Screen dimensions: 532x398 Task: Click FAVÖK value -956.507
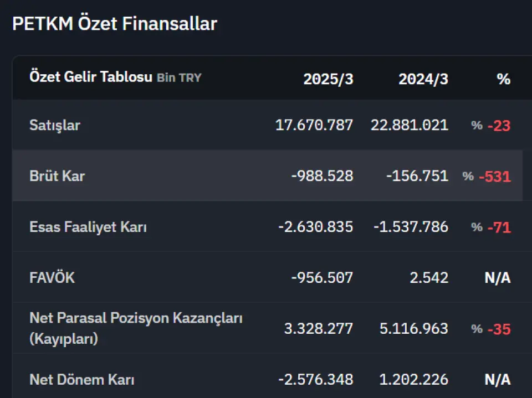tap(323, 277)
